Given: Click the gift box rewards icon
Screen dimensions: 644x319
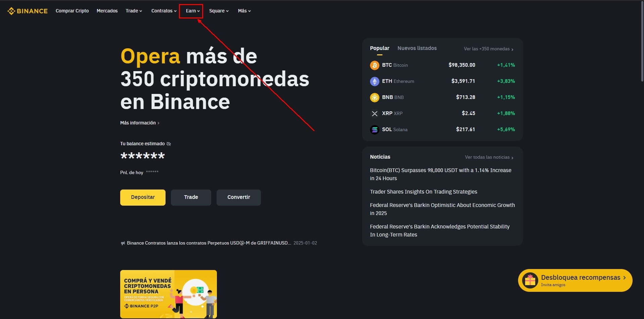Looking at the screenshot, I should click(530, 280).
